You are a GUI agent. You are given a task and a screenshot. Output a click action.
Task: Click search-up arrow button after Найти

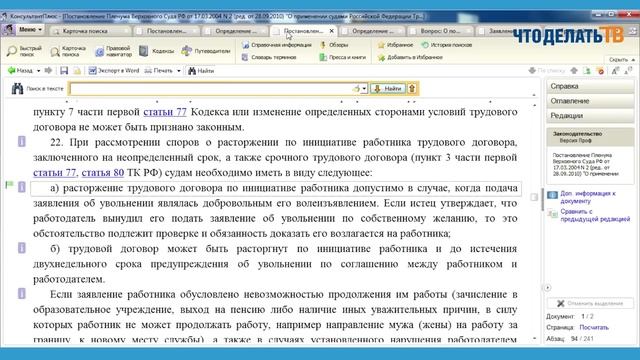click(x=412, y=89)
